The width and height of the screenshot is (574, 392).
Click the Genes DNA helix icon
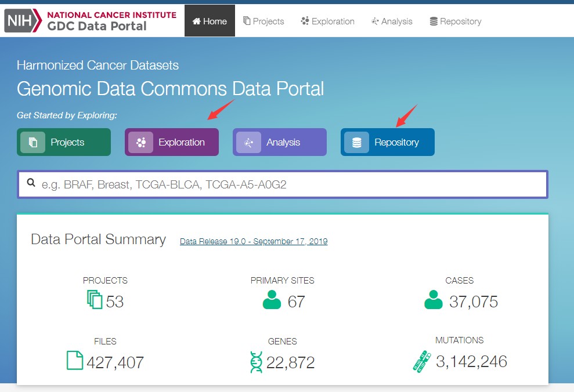tap(256, 361)
